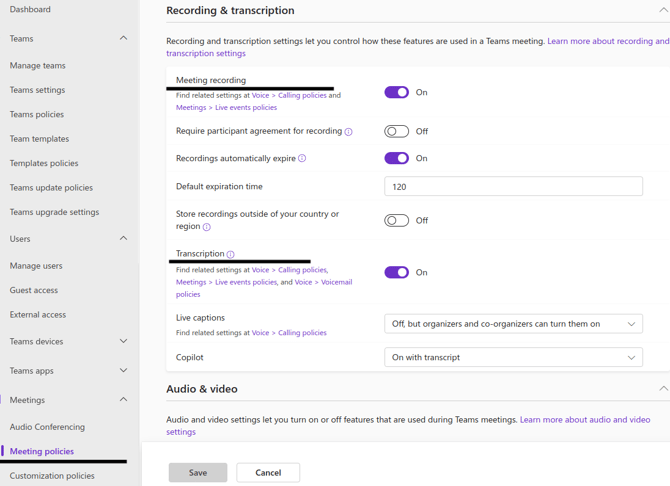Click the Transcription info icon
This screenshot has width=670, height=486.
230,254
